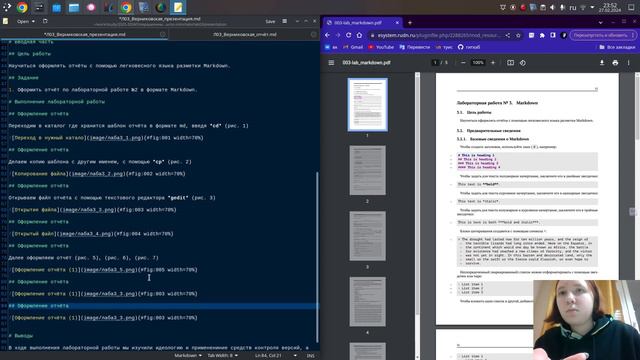Open the Chrome side panel

click(553, 36)
